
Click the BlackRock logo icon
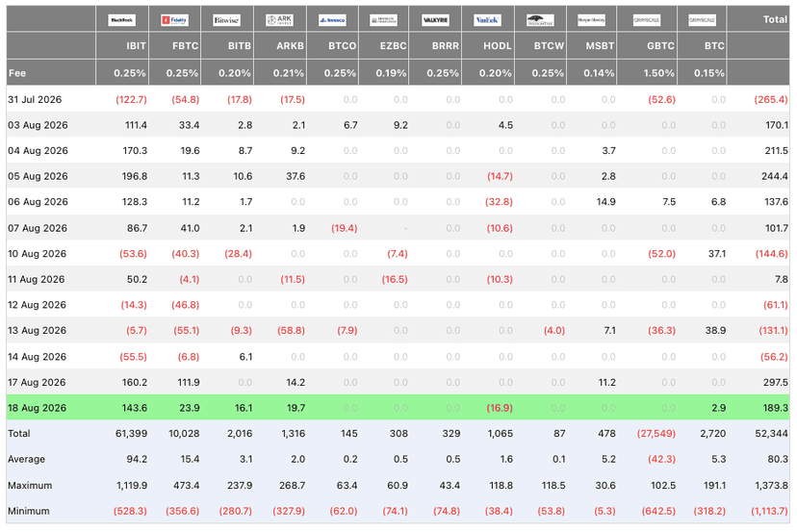[122, 20]
